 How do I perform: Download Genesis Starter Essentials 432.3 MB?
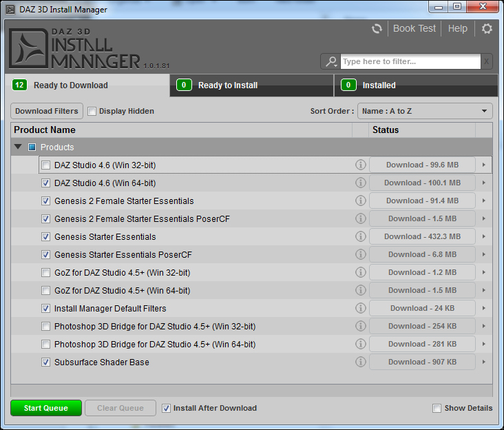422,236
